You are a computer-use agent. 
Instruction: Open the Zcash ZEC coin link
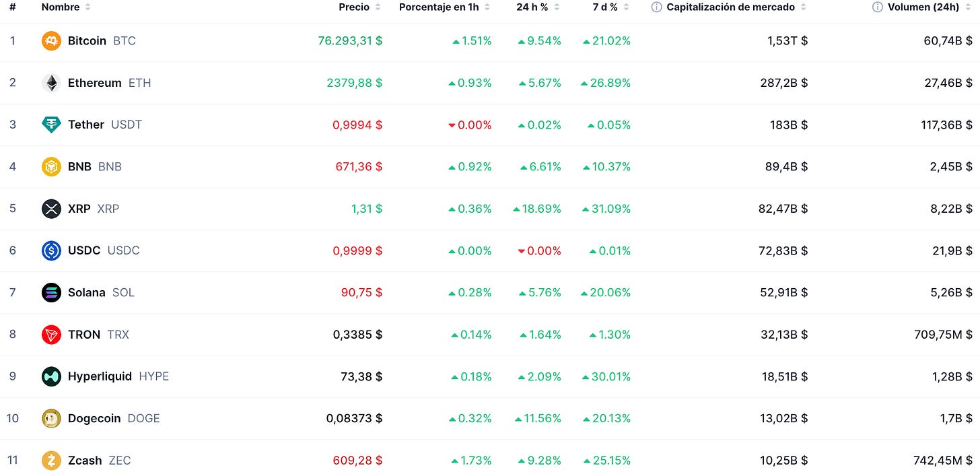point(99,461)
